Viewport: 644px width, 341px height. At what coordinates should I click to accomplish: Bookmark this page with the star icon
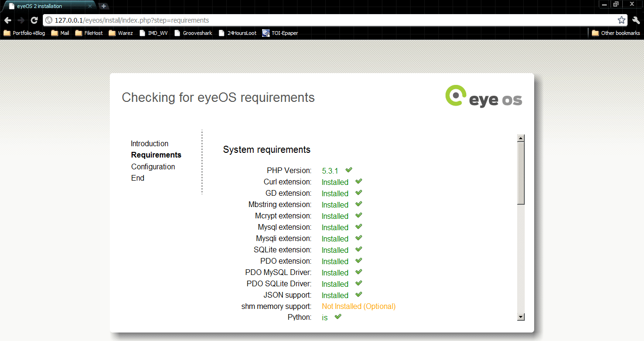[x=621, y=20]
